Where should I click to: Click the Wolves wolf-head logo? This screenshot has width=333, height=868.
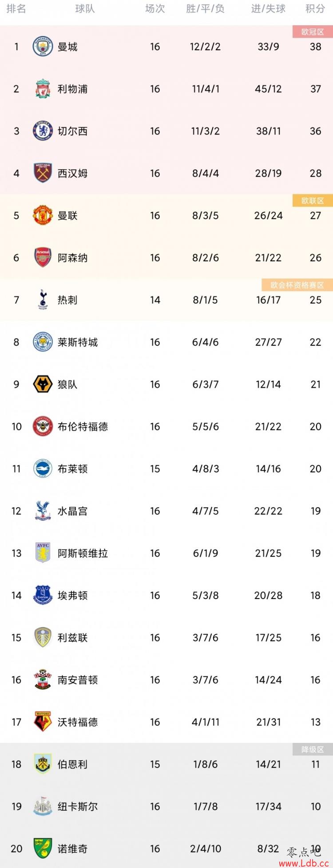[x=43, y=384]
